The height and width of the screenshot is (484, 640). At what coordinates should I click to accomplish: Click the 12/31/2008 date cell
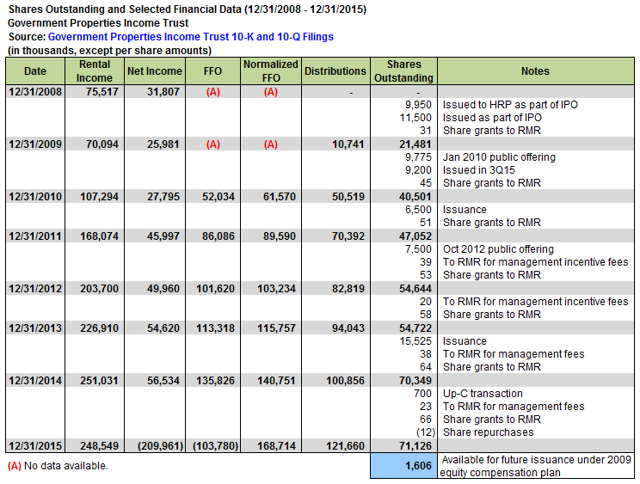coord(35,92)
